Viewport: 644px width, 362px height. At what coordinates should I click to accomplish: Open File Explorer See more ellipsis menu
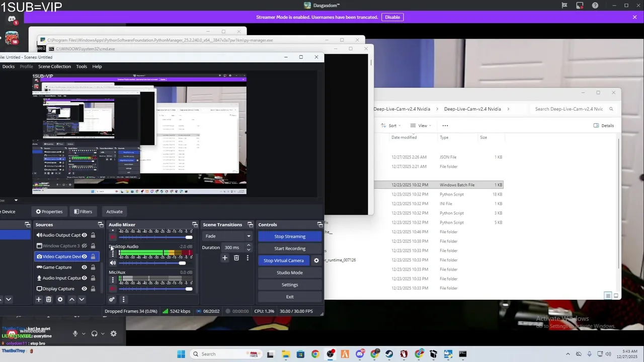(x=445, y=126)
